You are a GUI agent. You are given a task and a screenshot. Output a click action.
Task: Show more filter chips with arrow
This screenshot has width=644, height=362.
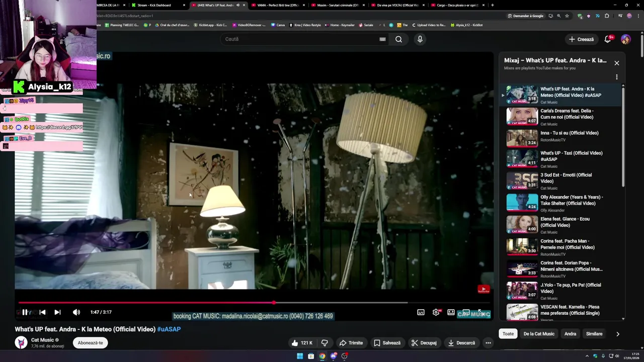click(x=618, y=334)
